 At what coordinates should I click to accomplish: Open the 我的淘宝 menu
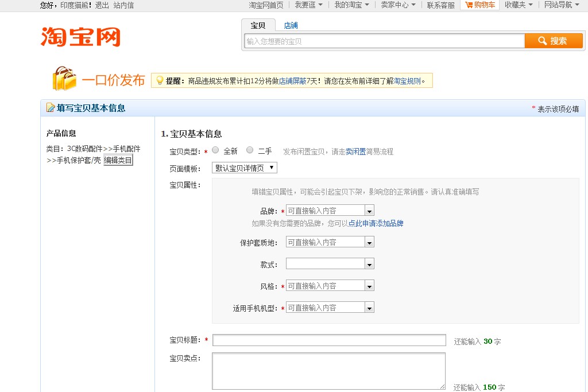click(352, 5)
